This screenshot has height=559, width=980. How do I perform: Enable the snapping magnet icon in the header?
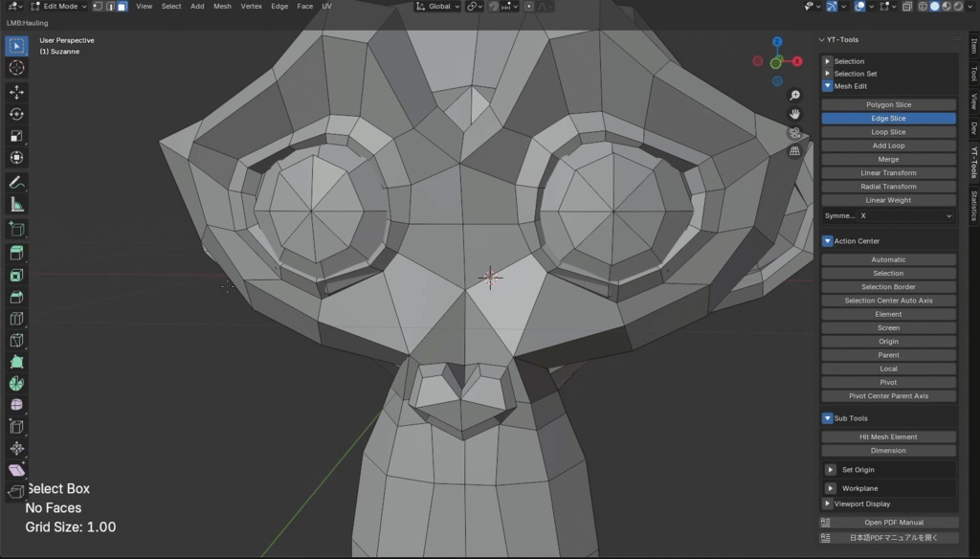(494, 7)
